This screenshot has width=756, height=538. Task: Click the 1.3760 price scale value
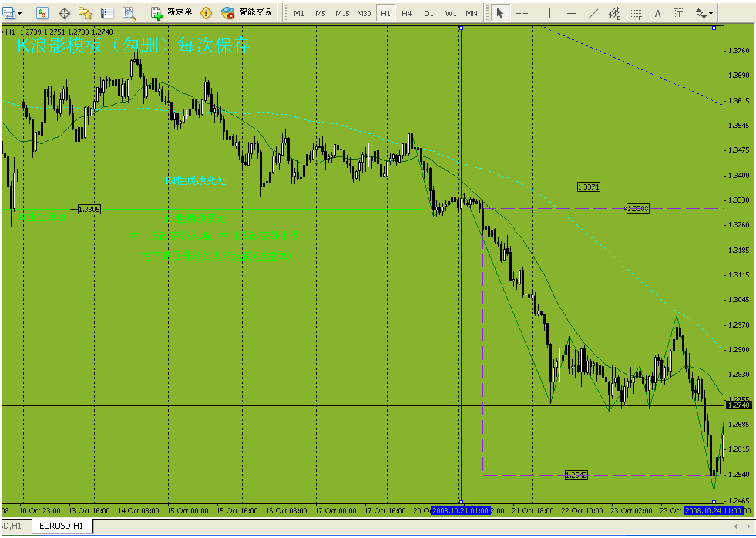(x=738, y=51)
